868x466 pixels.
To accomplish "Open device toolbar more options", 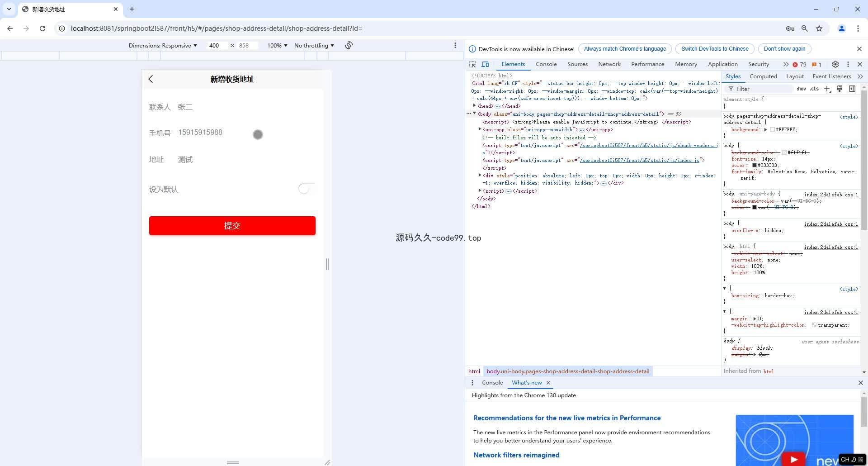I will 455,45.
